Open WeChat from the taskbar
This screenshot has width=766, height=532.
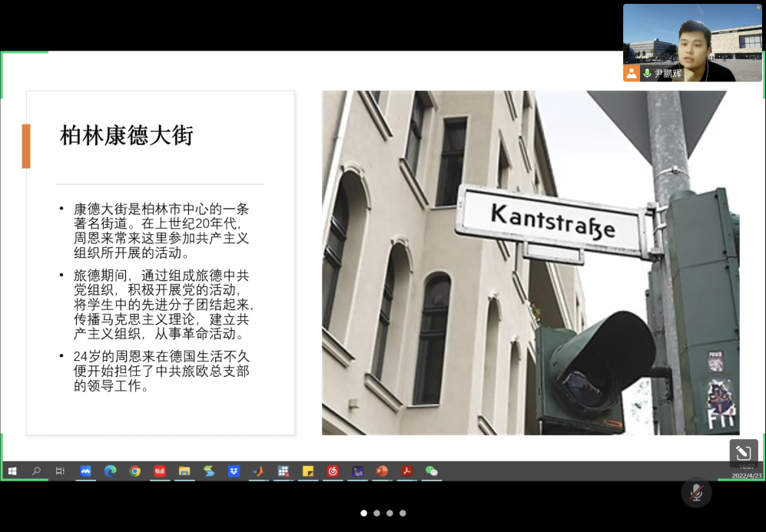[431, 471]
